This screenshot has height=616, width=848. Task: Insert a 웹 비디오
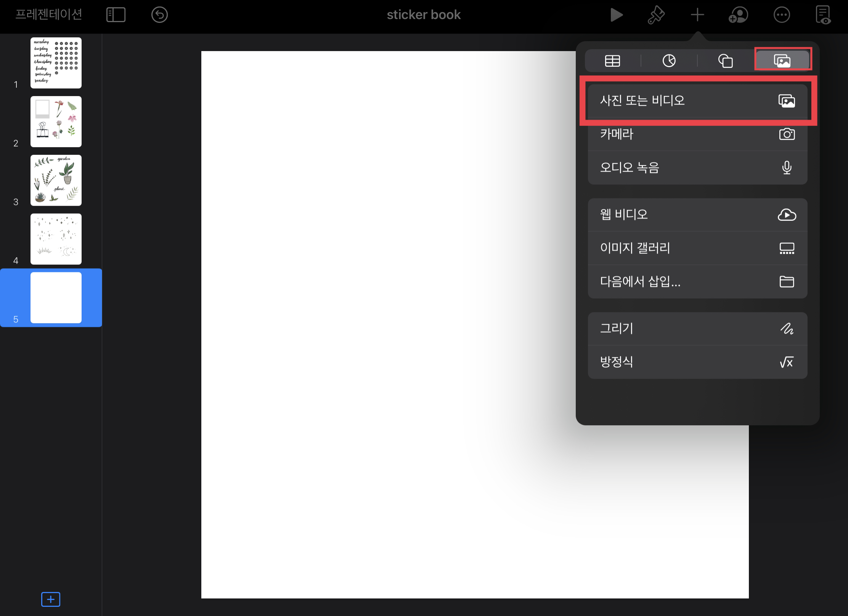tap(697, 214)
